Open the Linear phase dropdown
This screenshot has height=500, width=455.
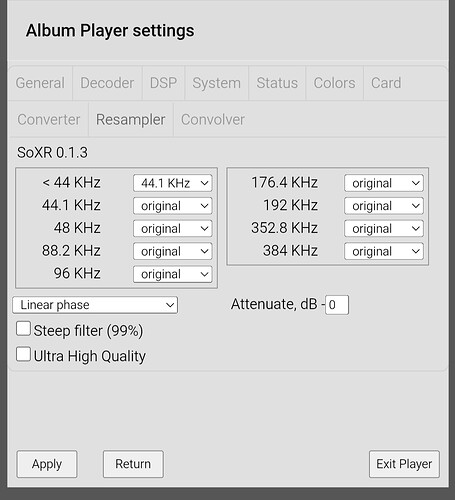95,305
